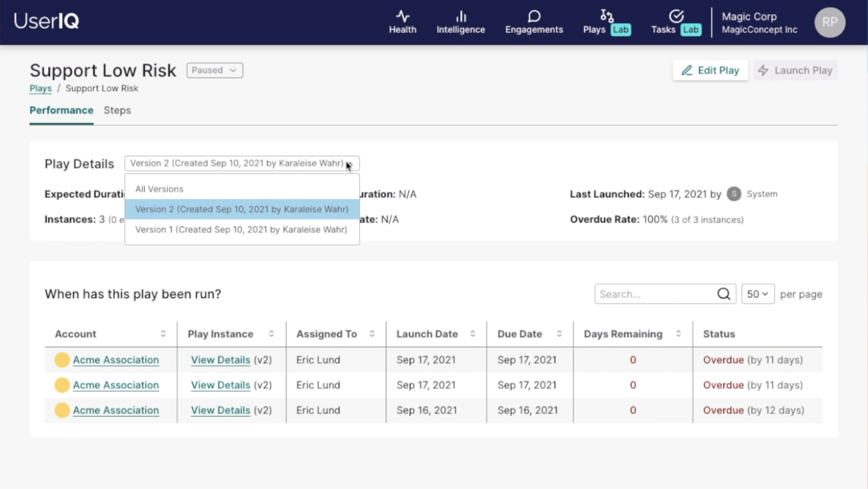Click the search magnifier icon
Viewport: 868px width, 489px height.
[724, 294]
